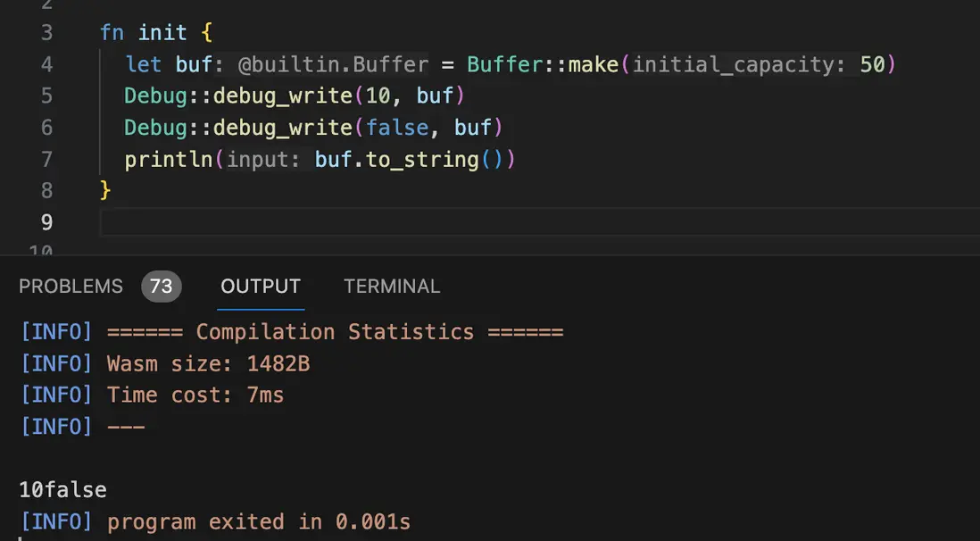
Task: Click the "initial_capacity:" parameter hint
Action: pyautogui.click(x=739, y=65)
